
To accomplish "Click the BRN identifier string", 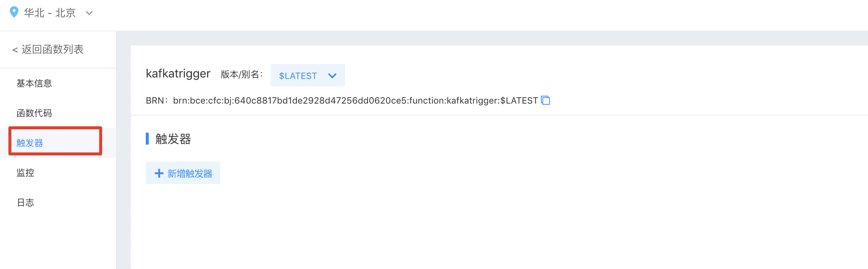I will [356, 101].
